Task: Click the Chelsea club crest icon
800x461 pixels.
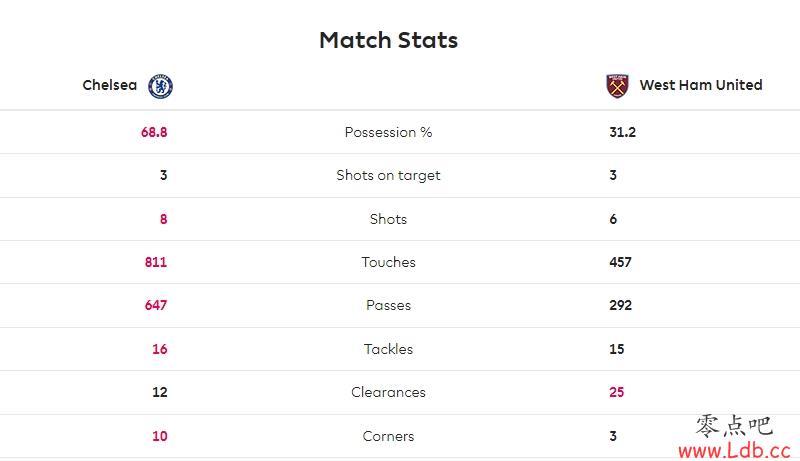Action: click(160, 86)
